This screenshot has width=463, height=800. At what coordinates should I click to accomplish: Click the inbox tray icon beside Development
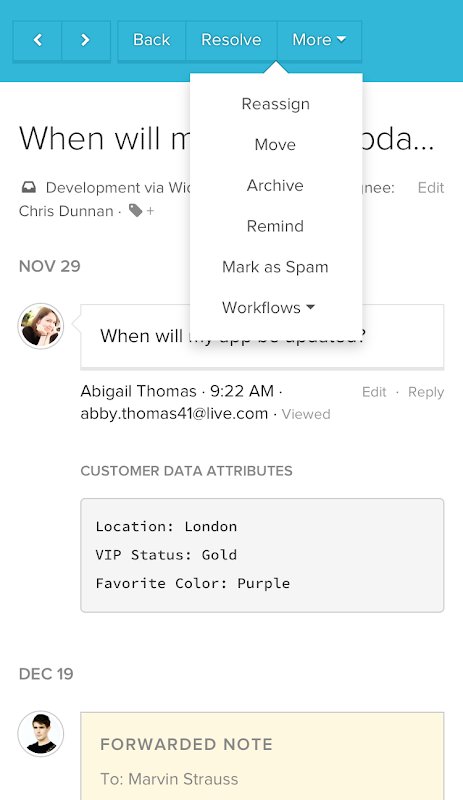[x=29, y=188]
